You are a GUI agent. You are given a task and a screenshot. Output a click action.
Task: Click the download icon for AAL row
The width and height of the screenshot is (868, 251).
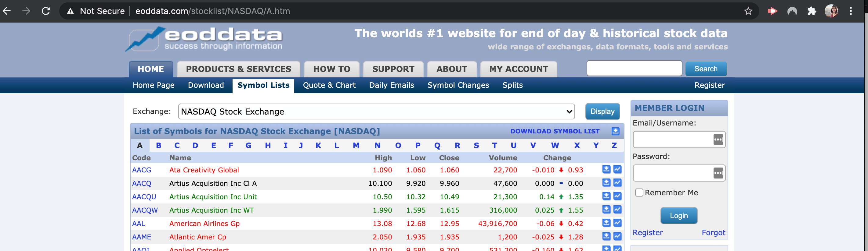606,223
